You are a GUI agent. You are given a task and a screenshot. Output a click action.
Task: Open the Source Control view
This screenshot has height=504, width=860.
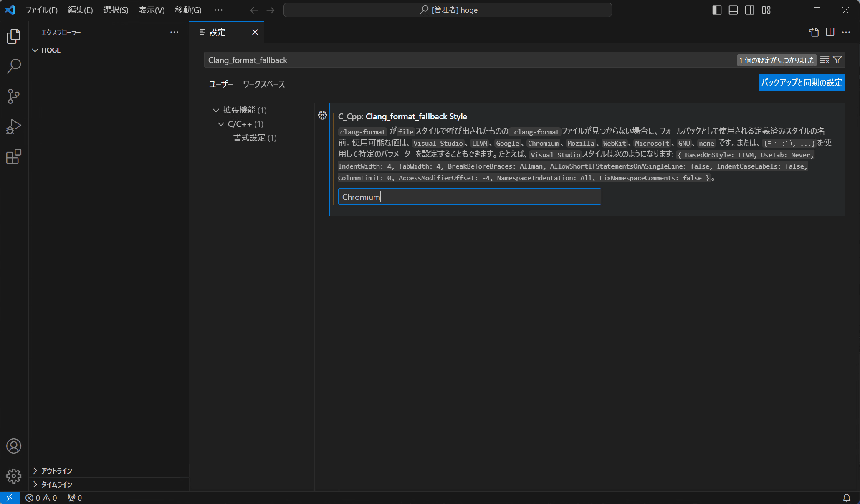(14, 96)
